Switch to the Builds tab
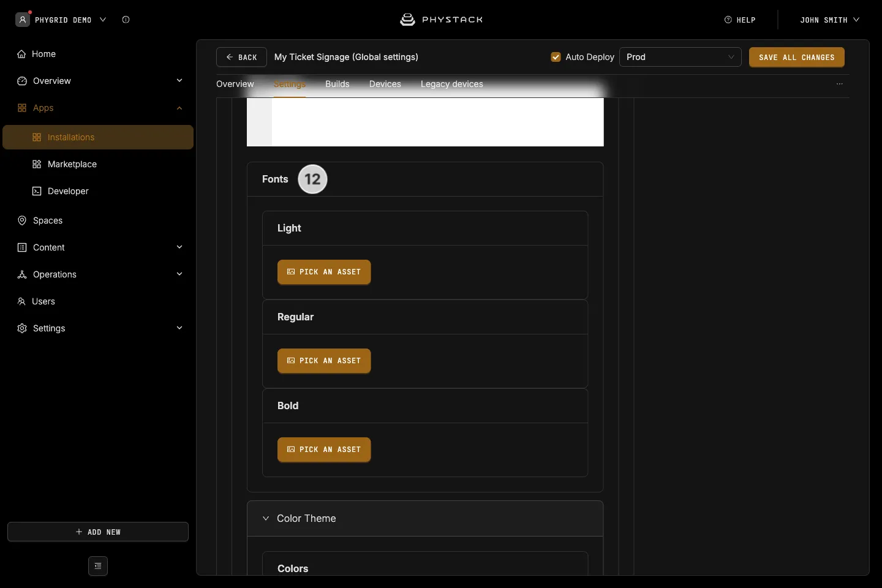882x588 pixels. pyautogui.click(x=337, y=84)
